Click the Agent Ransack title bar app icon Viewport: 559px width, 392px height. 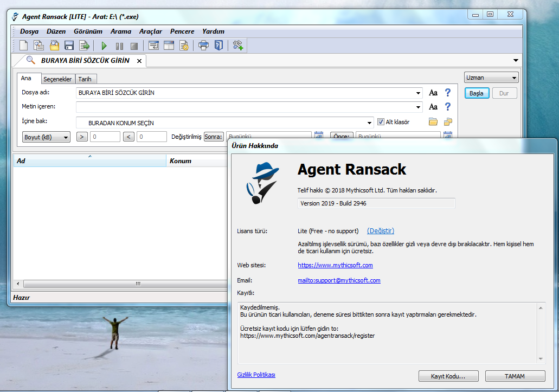point(15,17)
